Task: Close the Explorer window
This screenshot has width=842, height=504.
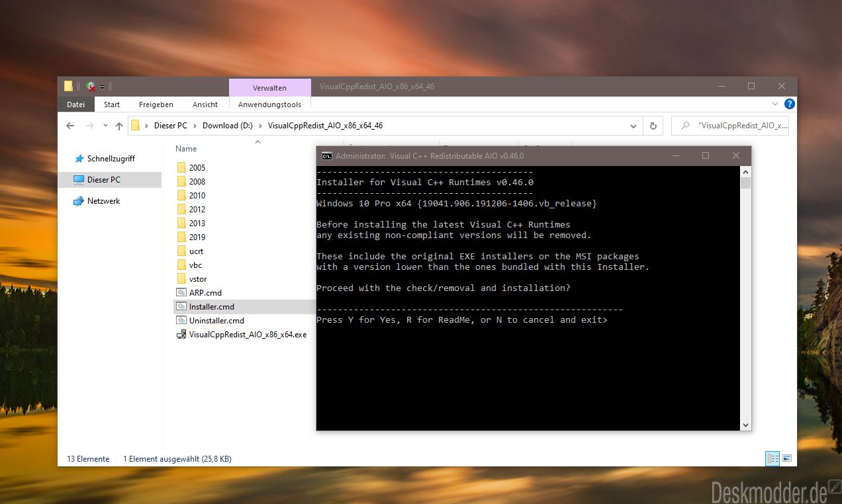Action: point(782,87)
